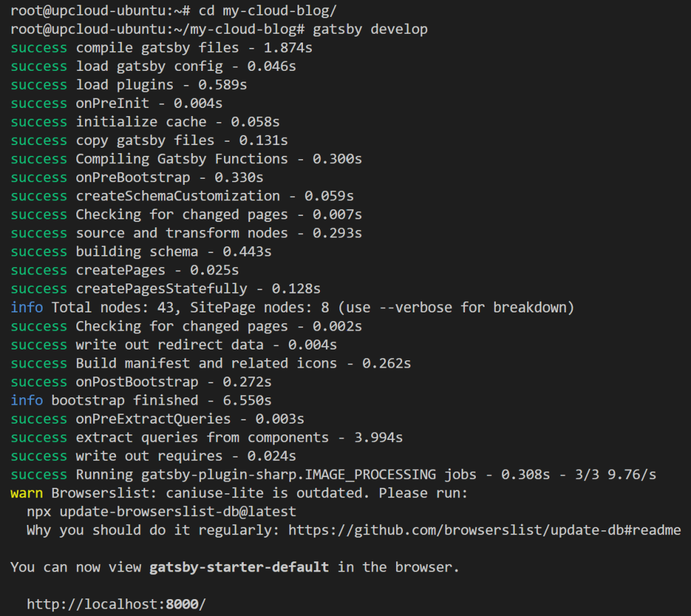Click bold 'gatsby-starter-default' text

point(239,567)
